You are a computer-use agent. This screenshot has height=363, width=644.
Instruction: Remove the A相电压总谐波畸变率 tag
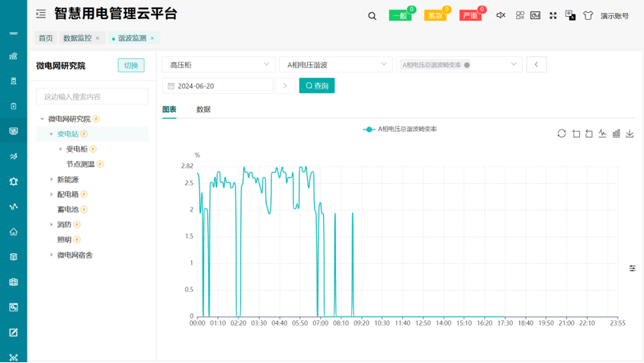(467, 65)
